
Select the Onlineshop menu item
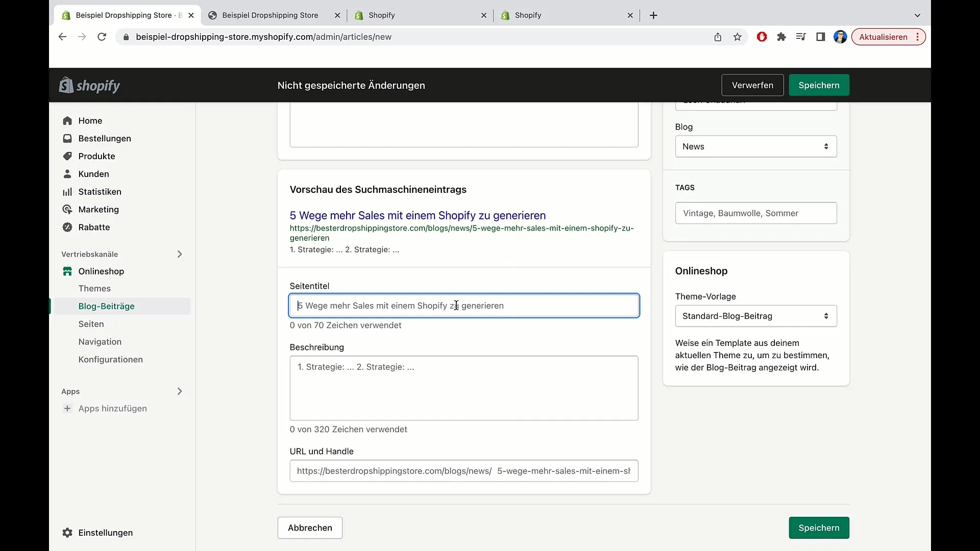click(101, 271)
